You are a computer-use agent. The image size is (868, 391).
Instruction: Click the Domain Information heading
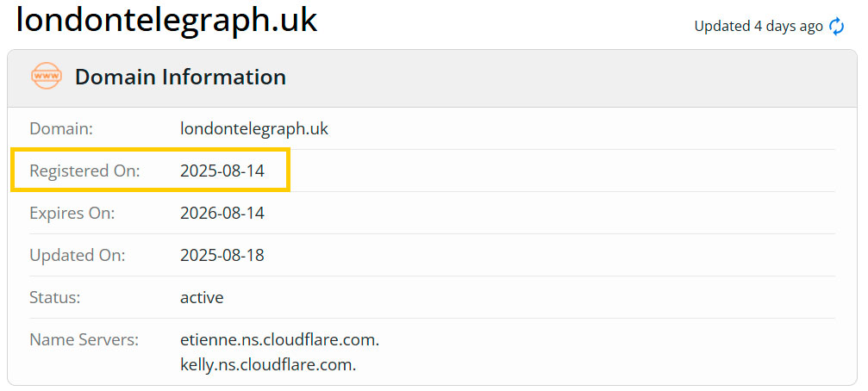coord(180,77)
